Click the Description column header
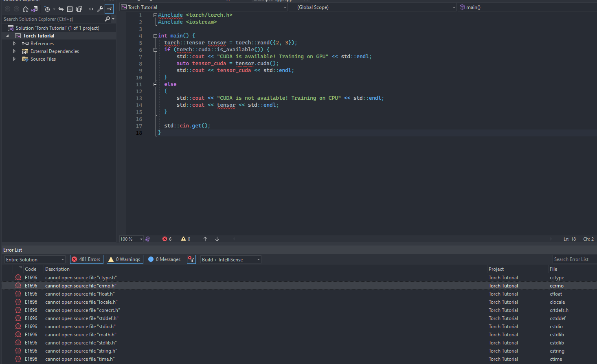The image size is (597, 364). 57,269
